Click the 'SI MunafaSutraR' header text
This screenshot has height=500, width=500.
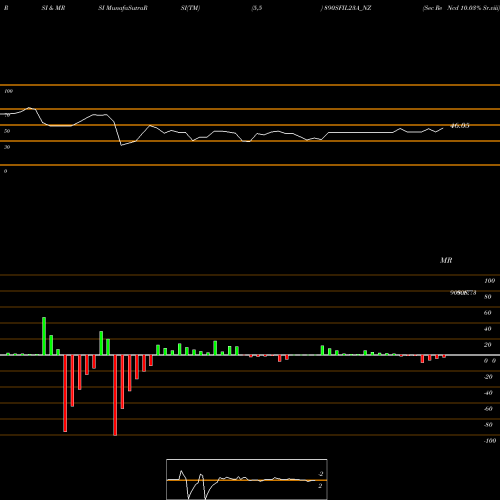pyautogui.click(x=123, y=8)
